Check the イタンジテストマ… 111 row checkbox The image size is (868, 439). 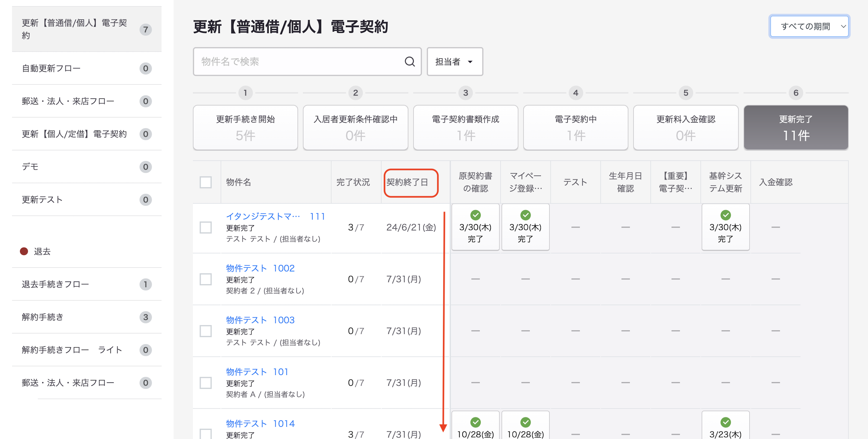pos(205,227)
